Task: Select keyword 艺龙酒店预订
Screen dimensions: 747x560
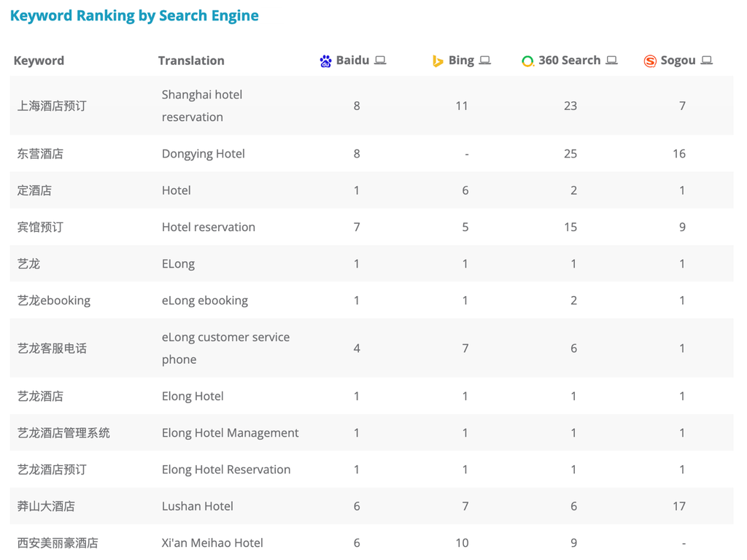Action: click(x=52, y=470)
